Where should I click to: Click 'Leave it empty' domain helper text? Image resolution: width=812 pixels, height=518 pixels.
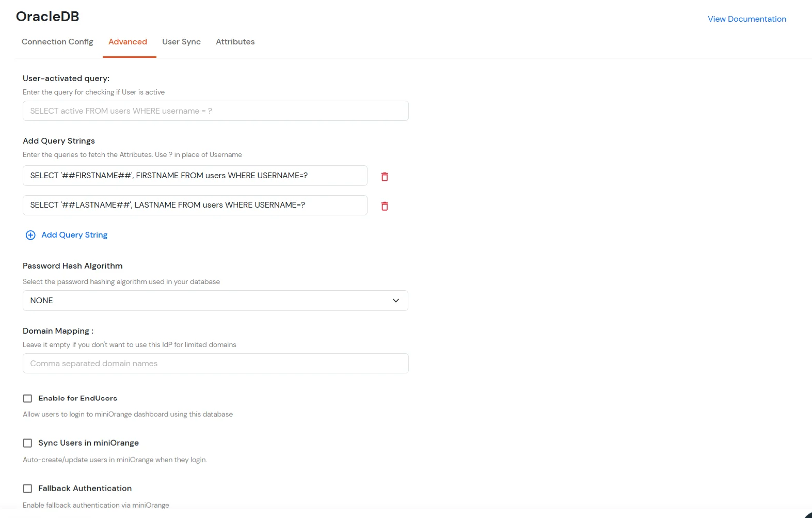tap(130, 345)
